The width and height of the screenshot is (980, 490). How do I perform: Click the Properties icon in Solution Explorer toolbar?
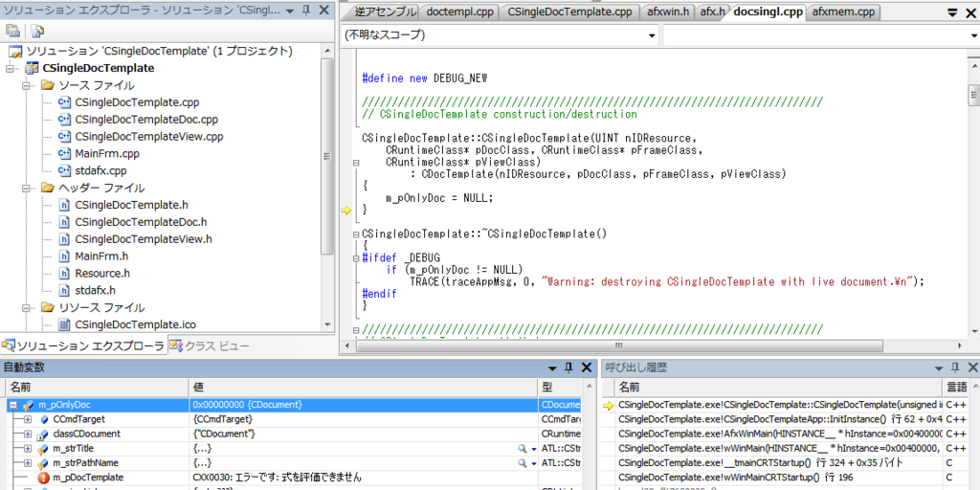12,30
